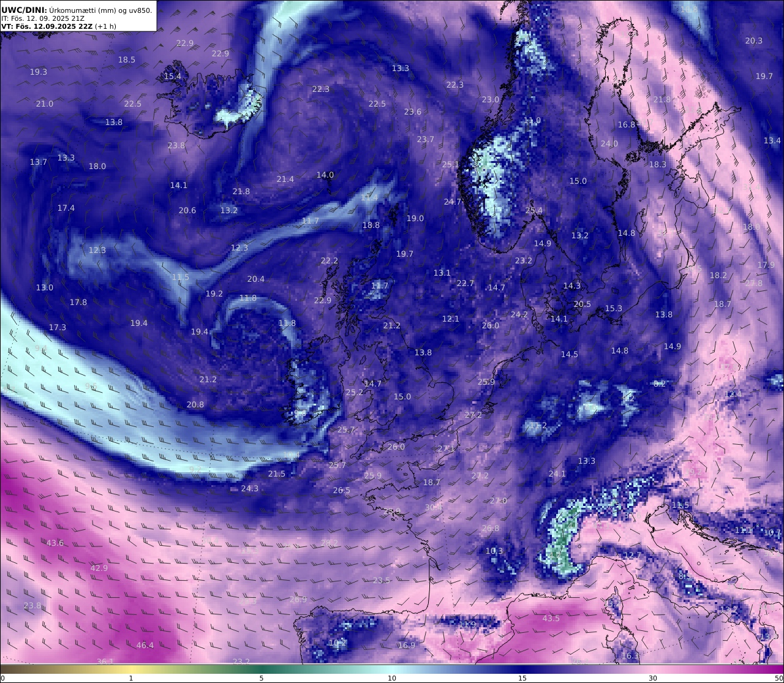Click the '17.9' map value
Viewport: 784px width, 683px height.
coord(766,265)
